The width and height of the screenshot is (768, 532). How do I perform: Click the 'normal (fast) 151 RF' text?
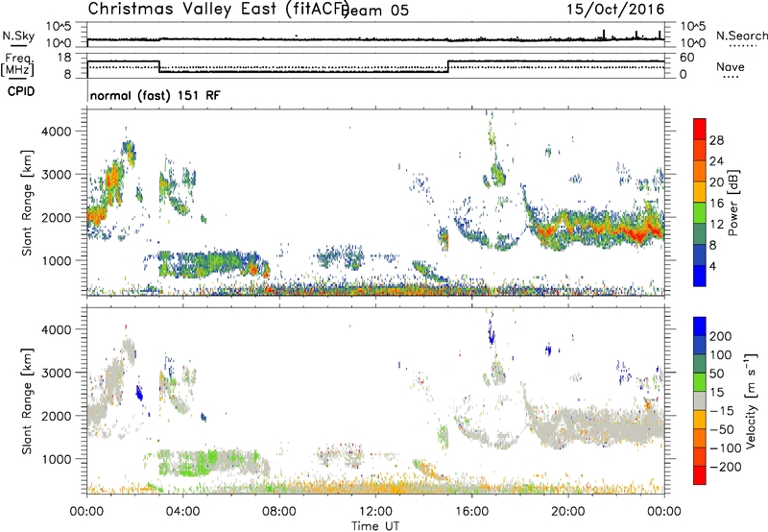pyautogui.click(x=156, y=95)
